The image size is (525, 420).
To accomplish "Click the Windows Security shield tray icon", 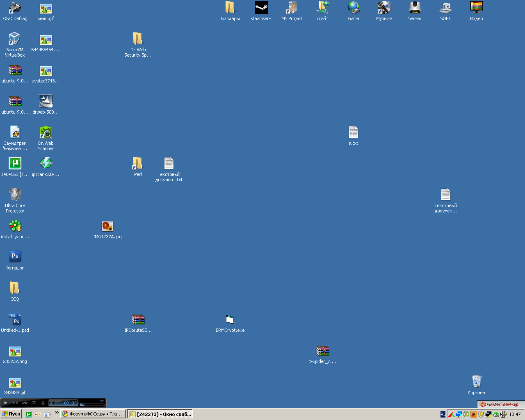I will coord(481,414).
